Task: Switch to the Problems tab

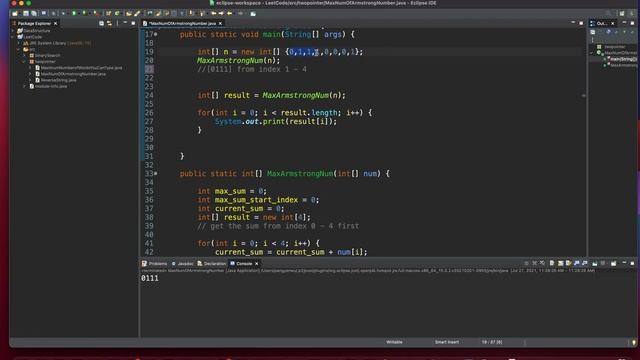Action: pyautogui.click(x=154, y=264)
